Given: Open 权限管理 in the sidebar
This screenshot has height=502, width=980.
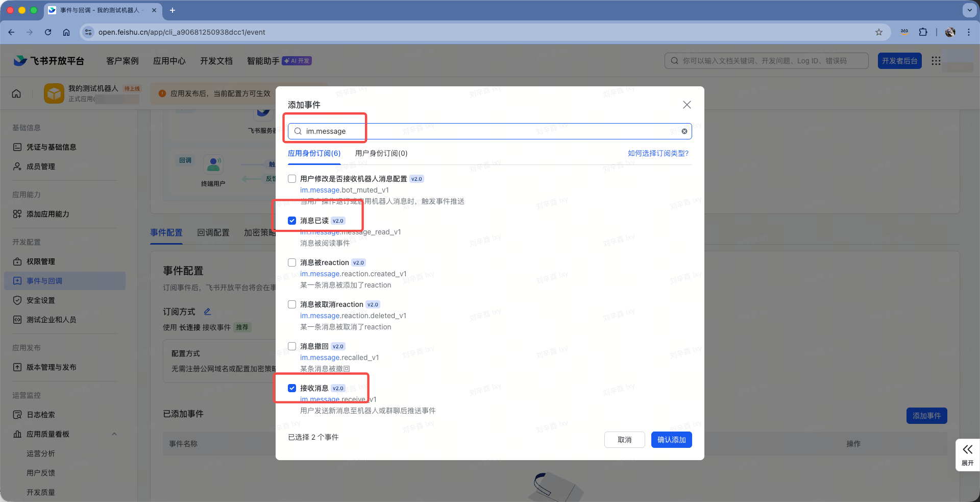Looking at the screenshot, I should click(41, 261).
